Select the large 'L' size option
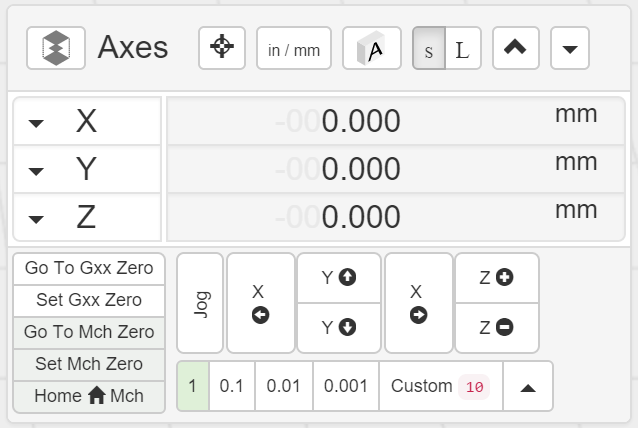 [x=462, y=49]
